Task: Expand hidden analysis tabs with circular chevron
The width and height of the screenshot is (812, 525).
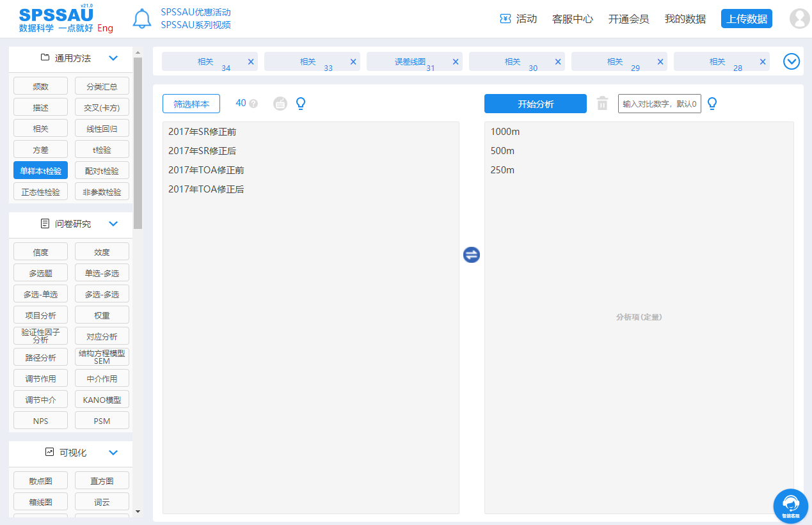Action: (791, 61)
